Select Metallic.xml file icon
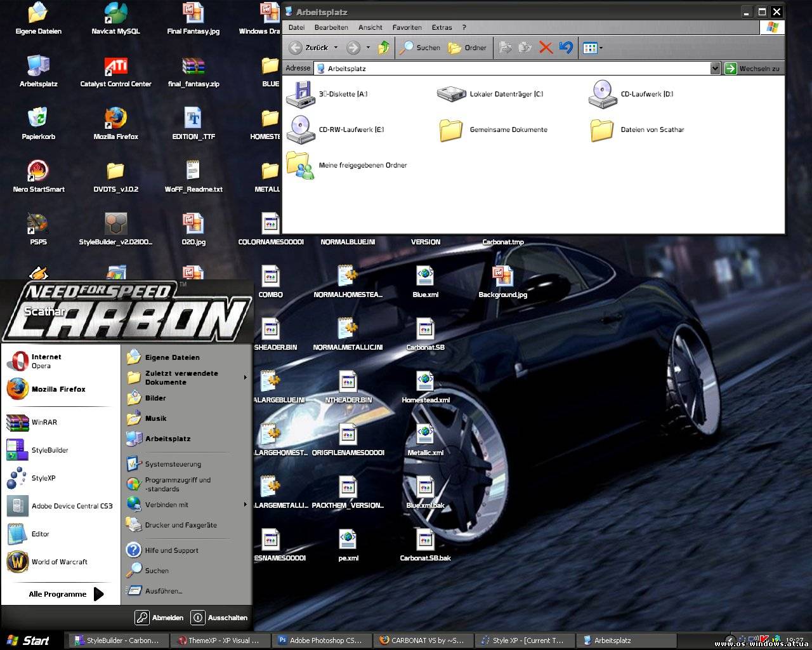 click(425, 440)
